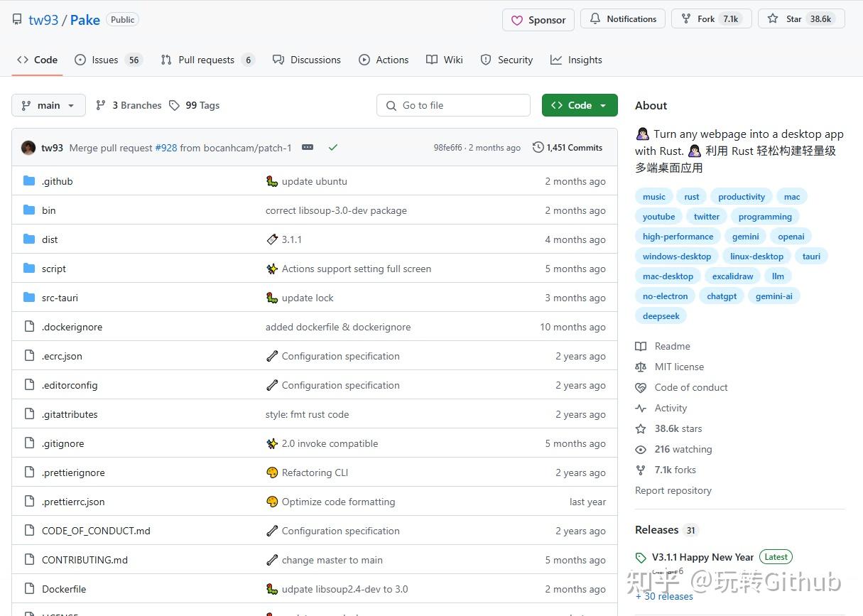Open the + 30 releases link

664,596
